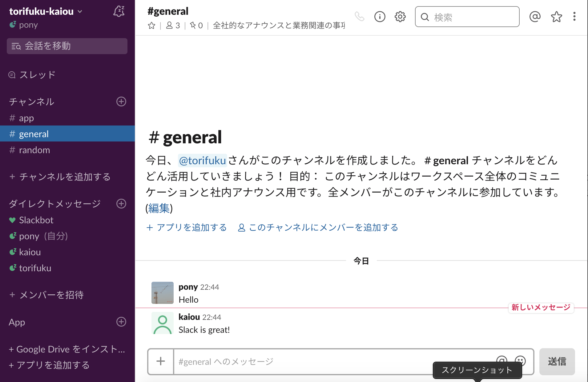Image resolution: width=588 pixels, height=382 pixels.
Task: Click ダイレクトメッセージ section header
Action: pyautogui.click(x=55, y=204)
